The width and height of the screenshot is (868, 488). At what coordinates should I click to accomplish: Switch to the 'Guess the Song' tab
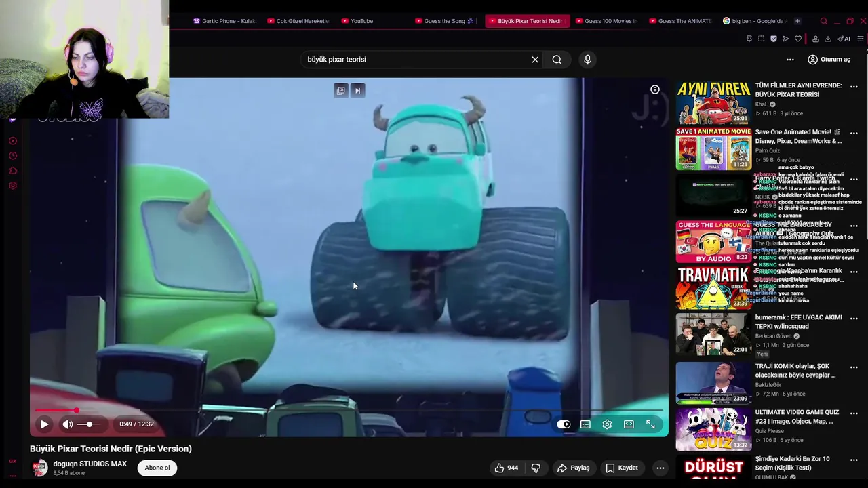[x=445, y=21]
